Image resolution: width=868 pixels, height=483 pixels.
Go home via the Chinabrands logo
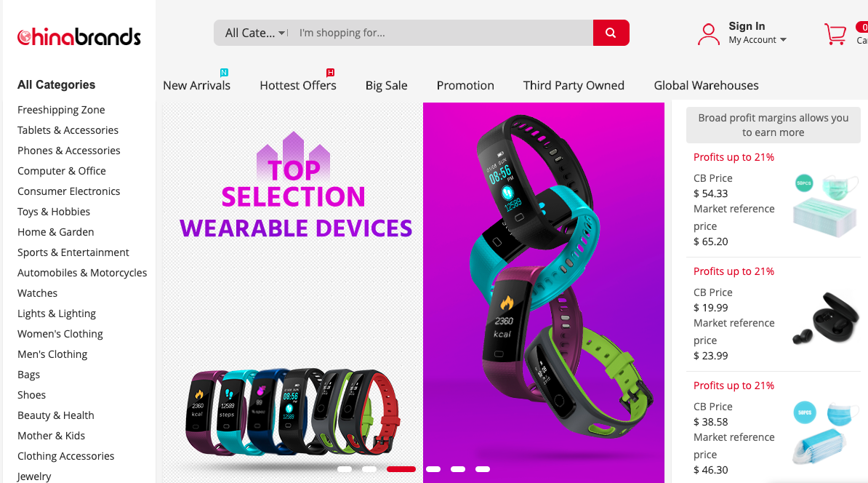point(79,36)
